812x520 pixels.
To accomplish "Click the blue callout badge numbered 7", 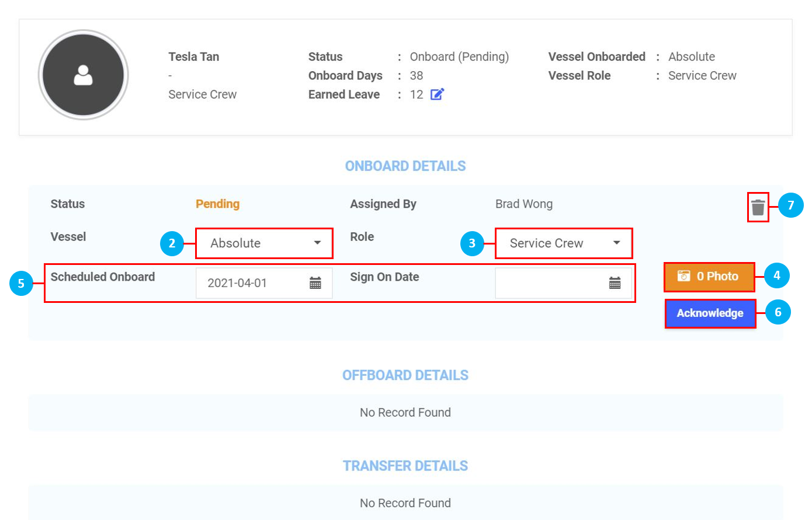I will (x=790, y=205).
